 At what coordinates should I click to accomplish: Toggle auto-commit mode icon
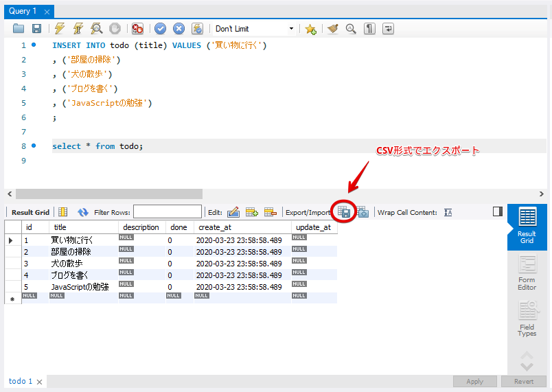pyautogui.click(x=197, y=29)
